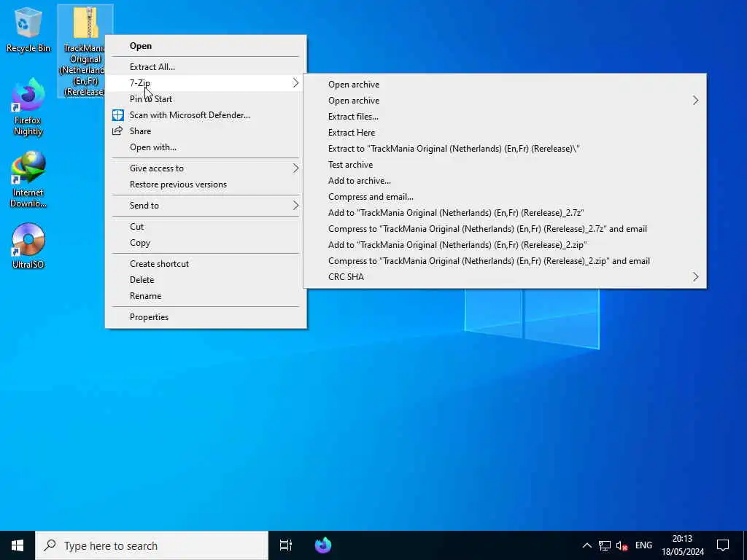This screenshot has height=560, width=747.
Task: Choose Extract All... in the context menu
Action: pos(206,66)
